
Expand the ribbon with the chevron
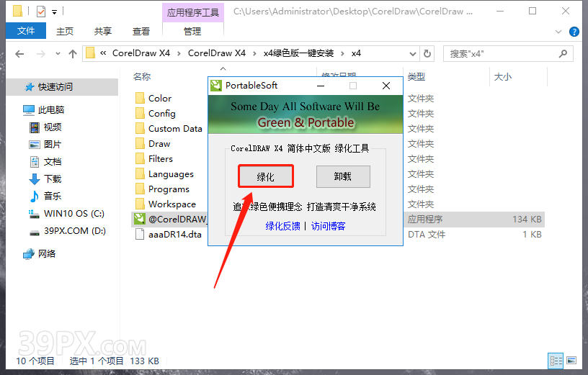pos(558,32)
